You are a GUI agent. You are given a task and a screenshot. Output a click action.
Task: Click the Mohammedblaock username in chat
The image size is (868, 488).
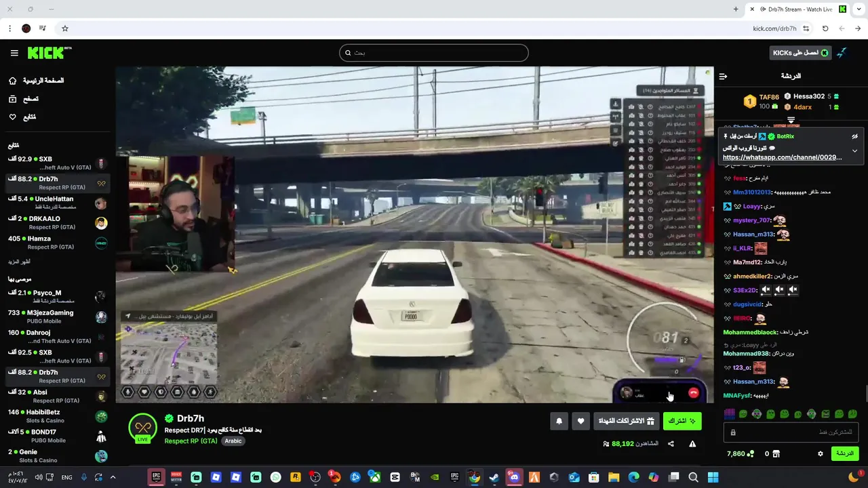751,332
